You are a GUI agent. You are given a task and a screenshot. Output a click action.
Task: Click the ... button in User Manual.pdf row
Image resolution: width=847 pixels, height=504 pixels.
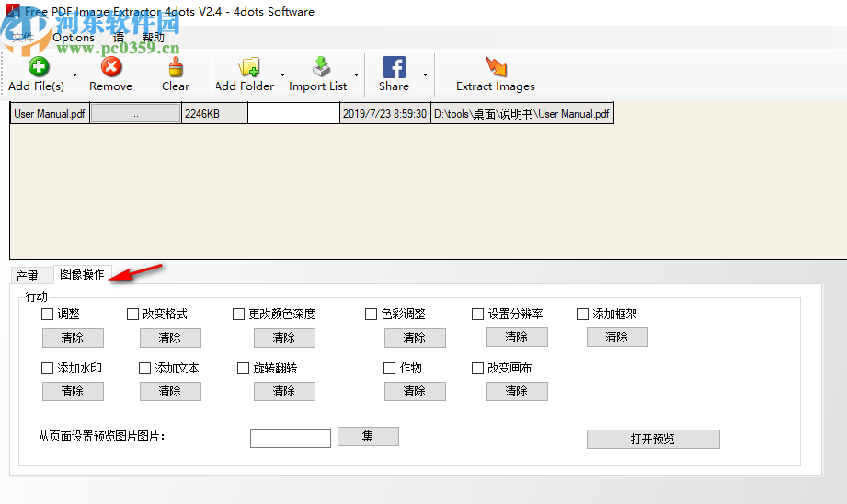[135, 113]
